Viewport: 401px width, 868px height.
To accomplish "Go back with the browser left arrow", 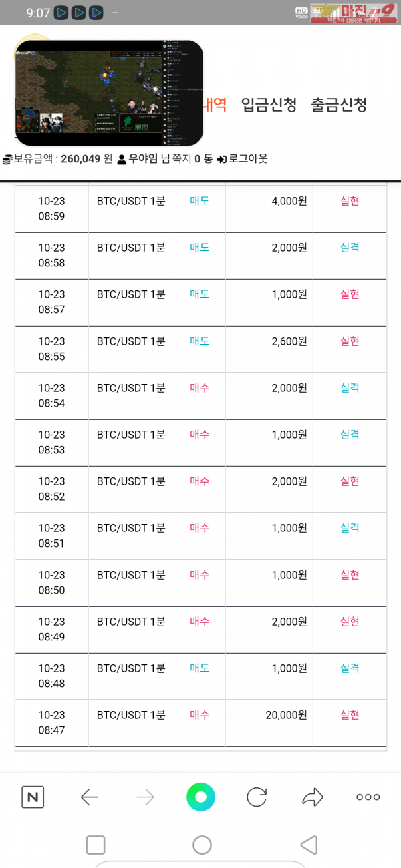I will pos(89,797).
